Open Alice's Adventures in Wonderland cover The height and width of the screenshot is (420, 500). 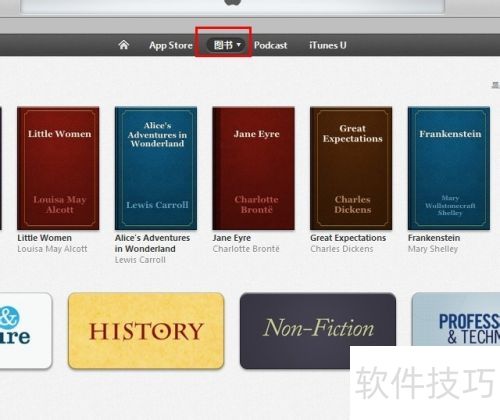pyautogui.click(x=156, y=168)
